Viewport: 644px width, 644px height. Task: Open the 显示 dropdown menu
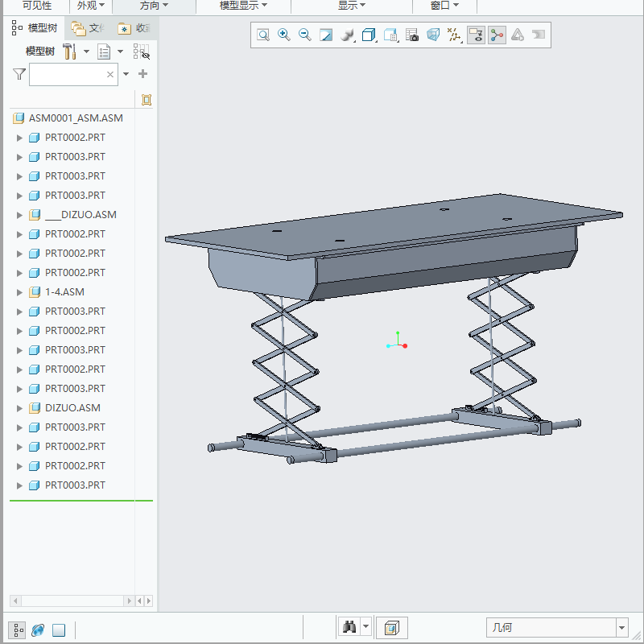352,6
